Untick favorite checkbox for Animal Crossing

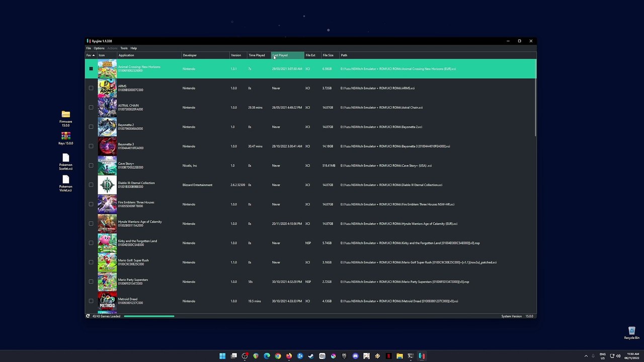pyautogui.click(x=91, y=69)
